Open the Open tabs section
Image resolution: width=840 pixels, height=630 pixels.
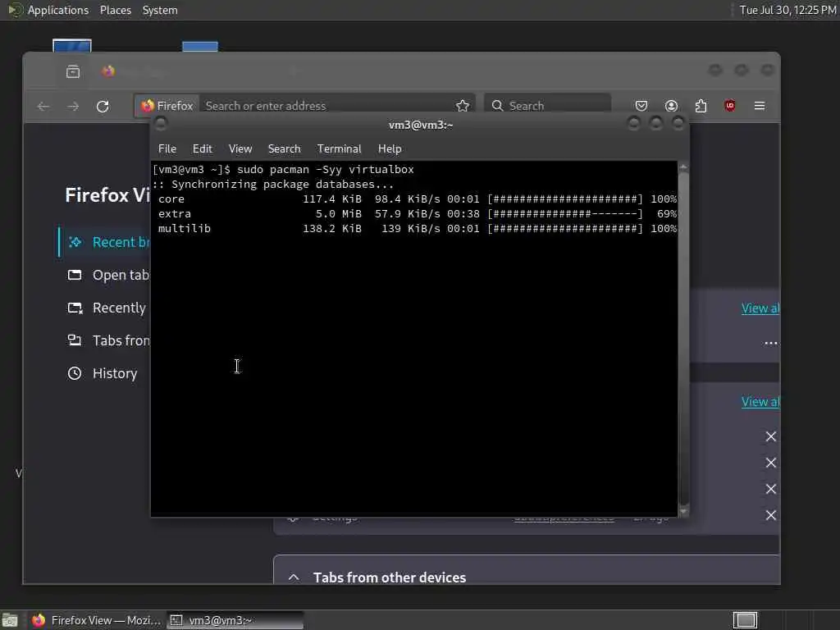pos(108,275)
